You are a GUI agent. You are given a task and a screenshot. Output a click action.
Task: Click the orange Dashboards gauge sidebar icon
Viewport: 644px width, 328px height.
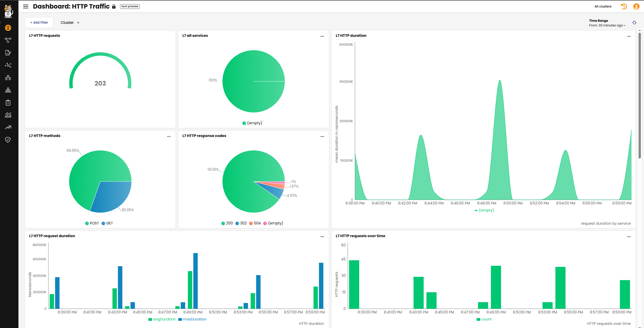point(8,28)
